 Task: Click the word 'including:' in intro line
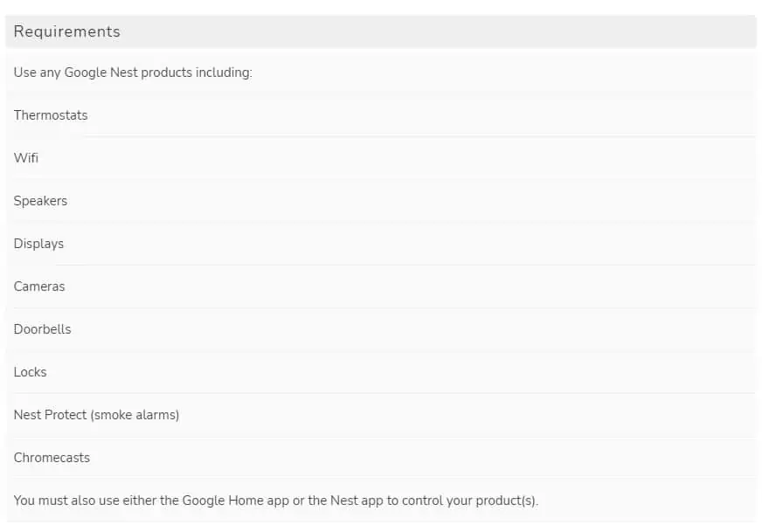click(x=223, y=73)
